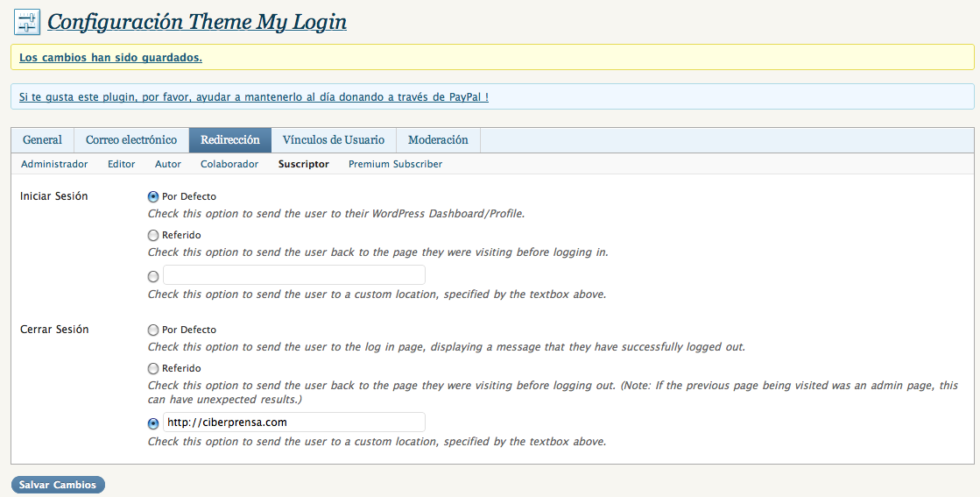Open the Administrador role sub-tab
980x497 pixels.
click(x=54, y=164)
